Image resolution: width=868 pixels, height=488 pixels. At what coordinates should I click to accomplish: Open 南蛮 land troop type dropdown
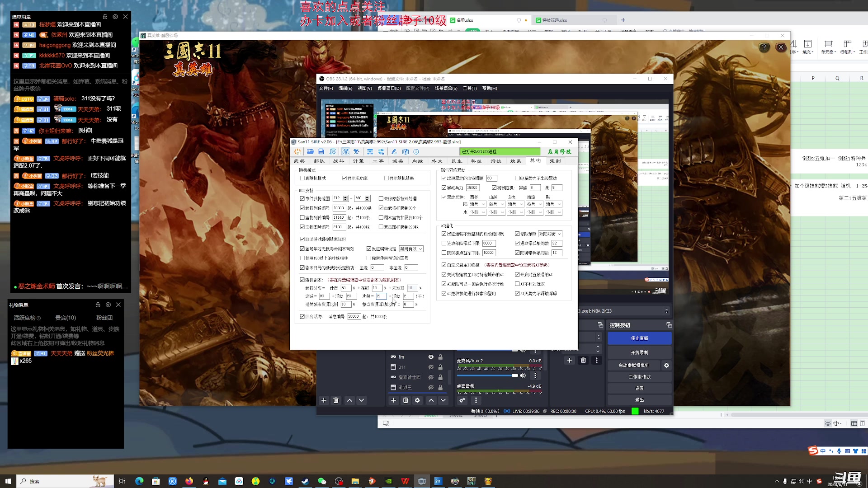[534, 204]
